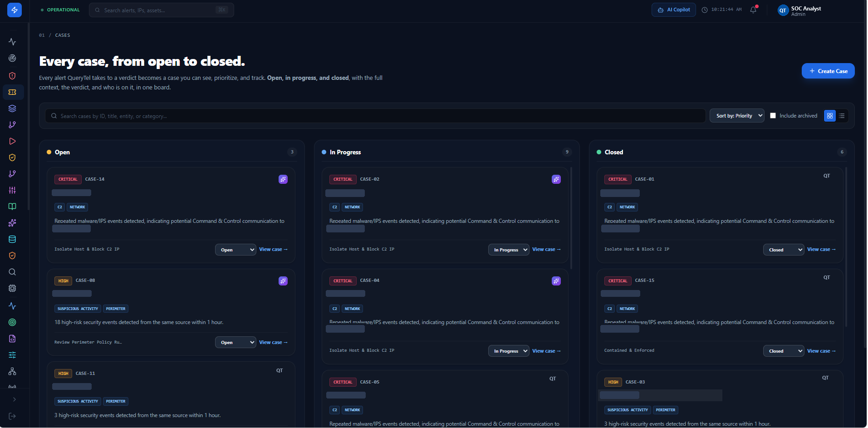Open the open-book sidebar icon
Screen dimensions: 868x428
tap(12, 207)
